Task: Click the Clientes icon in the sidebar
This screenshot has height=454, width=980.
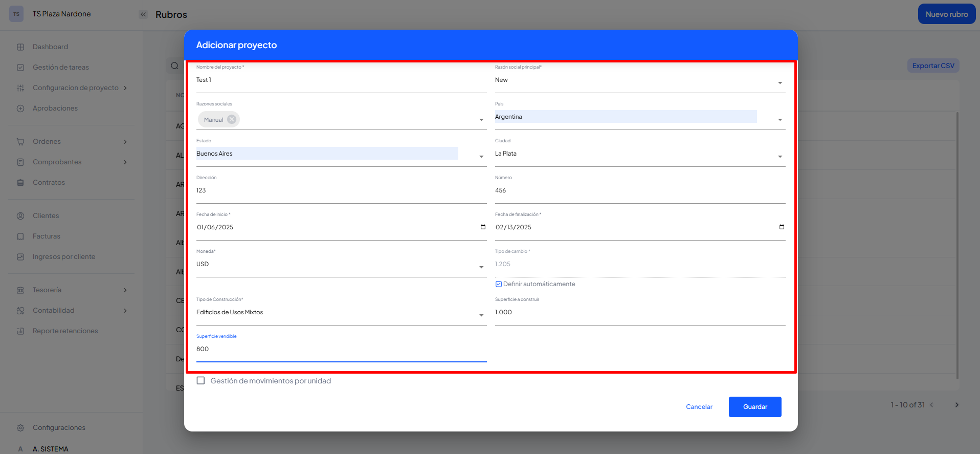Action: click(x=20, y=216)
